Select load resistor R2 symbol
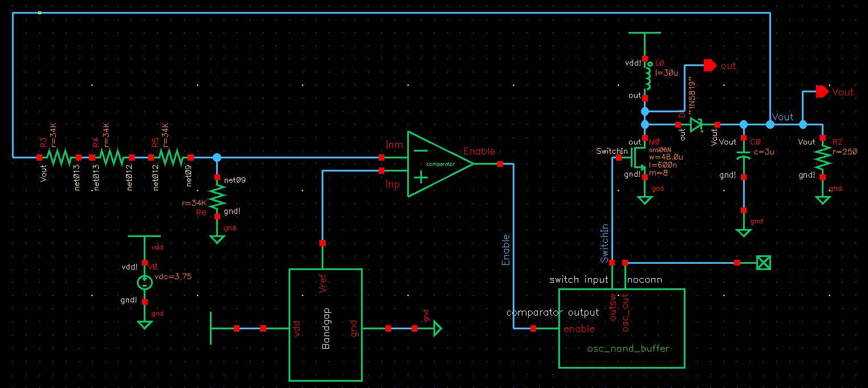 (822, 158)
